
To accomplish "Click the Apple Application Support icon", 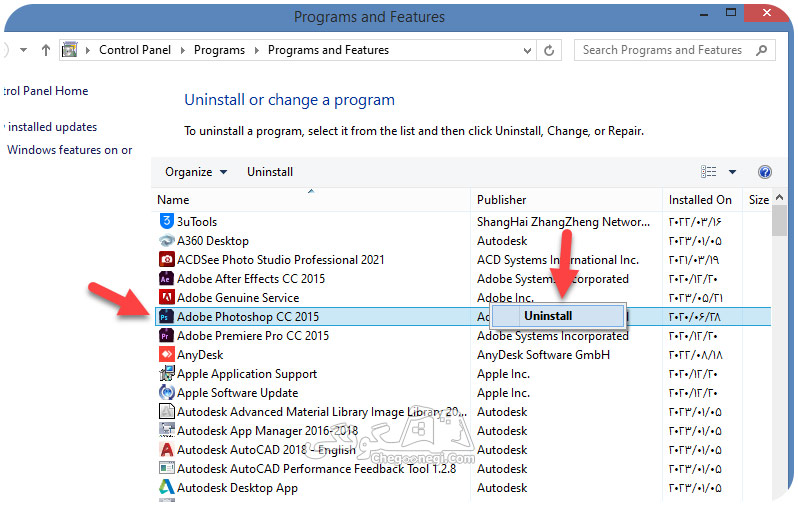I will pos(166,374).
